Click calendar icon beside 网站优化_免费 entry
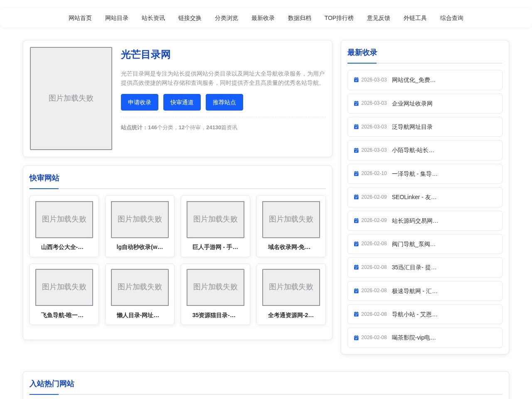The height and width of the screenshot is (399, 532). click(x=356, y=80)
